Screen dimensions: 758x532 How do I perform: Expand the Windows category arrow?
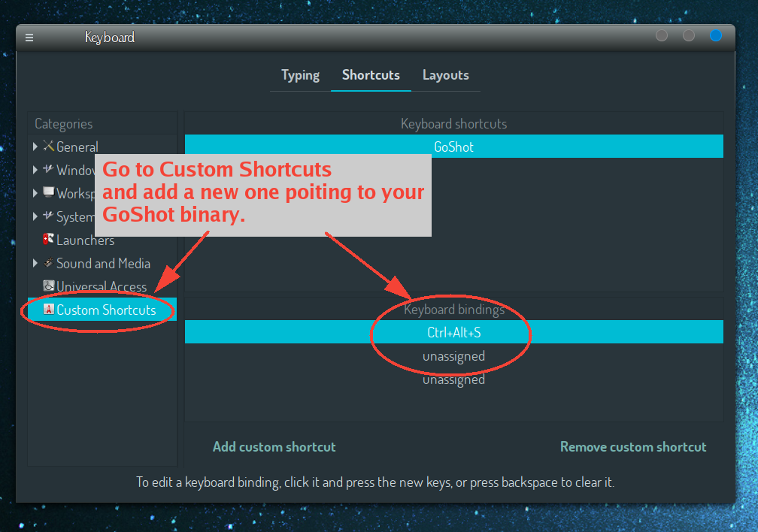click(35, 170)
